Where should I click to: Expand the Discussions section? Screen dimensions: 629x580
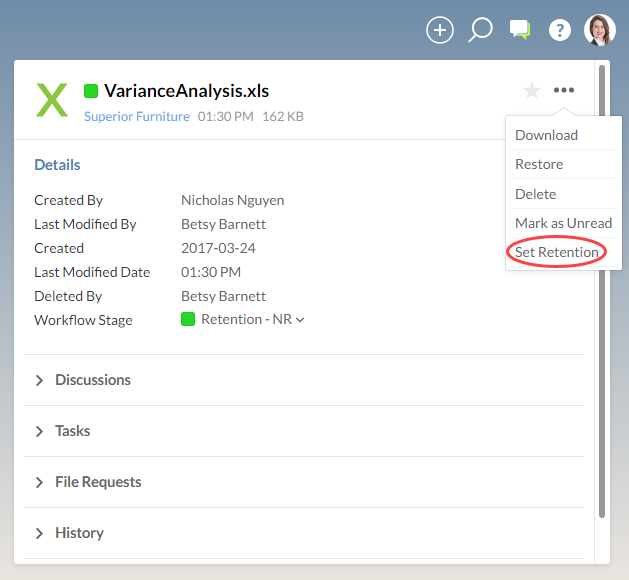click(93, 380)
